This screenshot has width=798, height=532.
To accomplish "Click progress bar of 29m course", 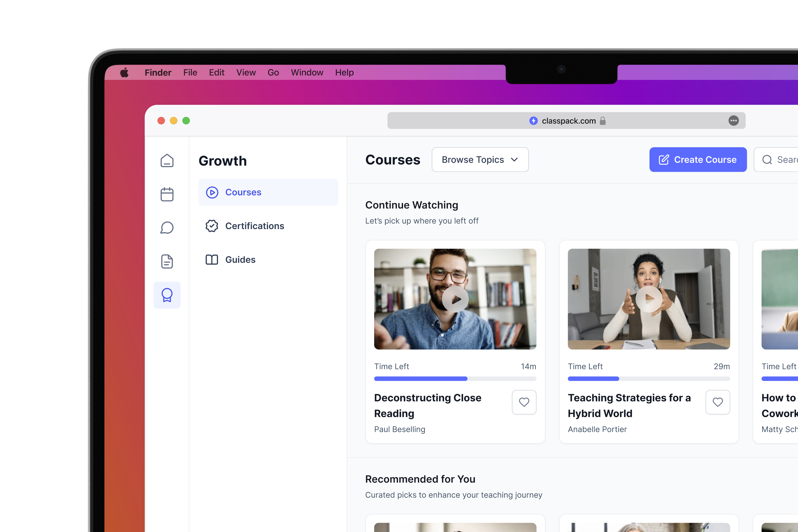I will [648, 379].
